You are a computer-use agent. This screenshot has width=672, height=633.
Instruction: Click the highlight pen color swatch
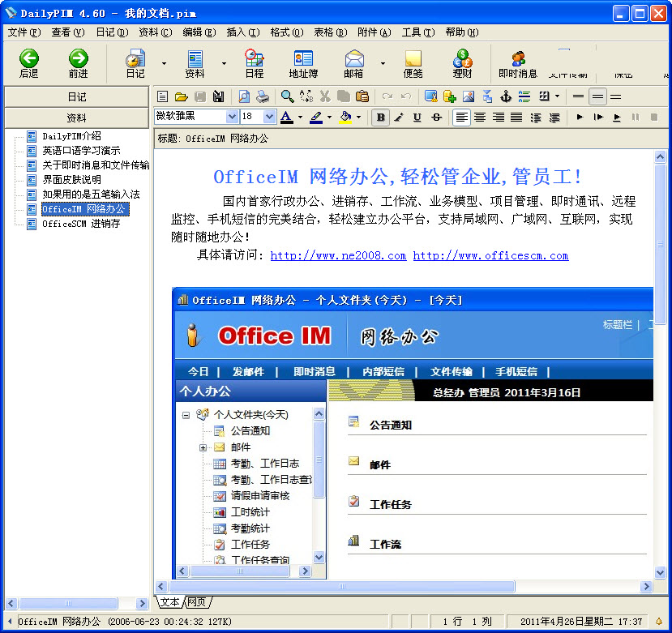pos(316,118)
